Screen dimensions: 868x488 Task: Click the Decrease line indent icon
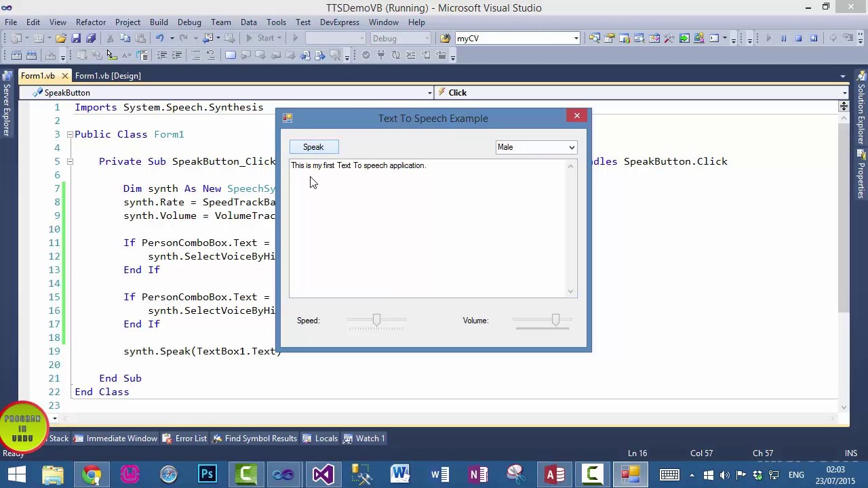click(x=163, y=55)
